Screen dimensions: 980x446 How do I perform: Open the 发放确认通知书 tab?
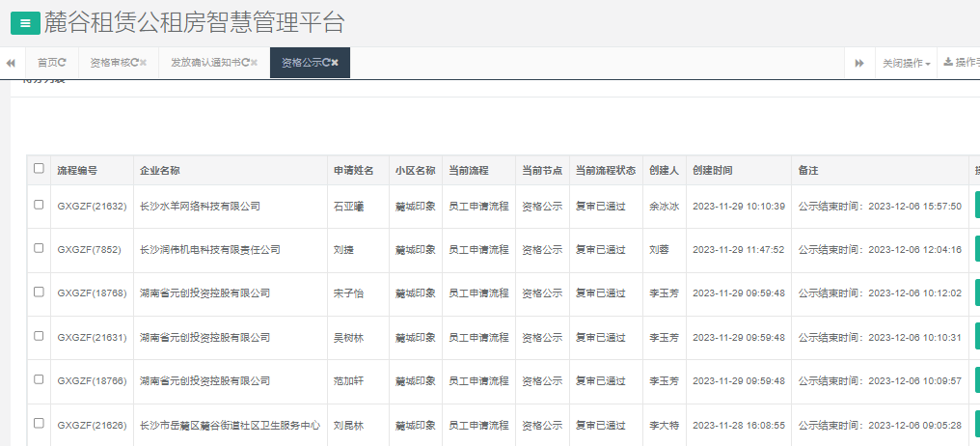click(206, 63)
